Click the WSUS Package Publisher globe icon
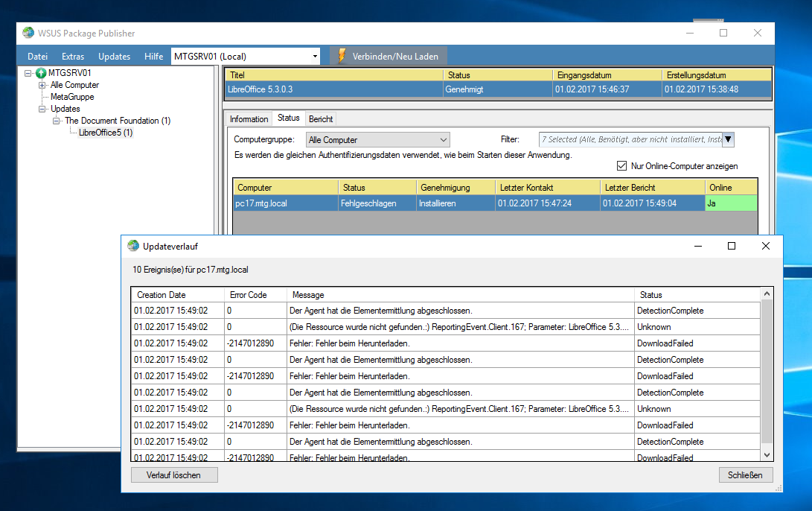The width and height of the screenshot is (812, 511). click(x=28, y=33)
